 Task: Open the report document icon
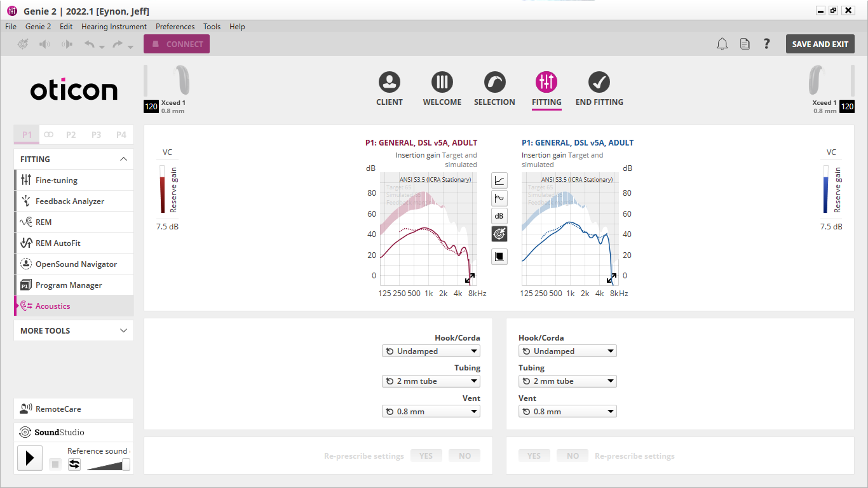(745, 44)
